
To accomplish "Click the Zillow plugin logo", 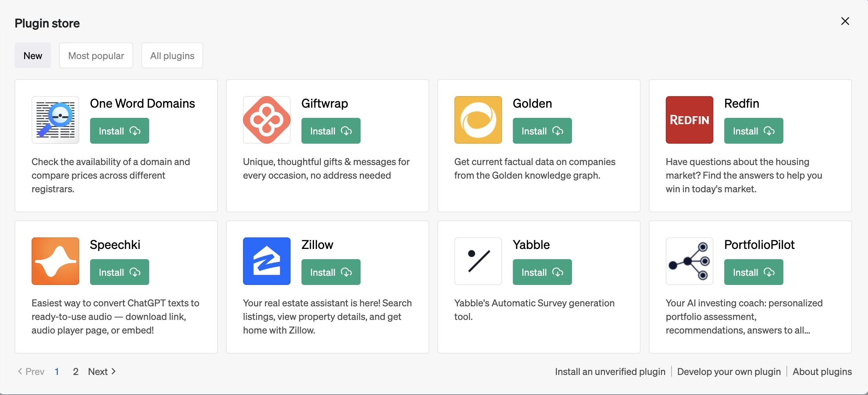I will (x=267, y=261).
